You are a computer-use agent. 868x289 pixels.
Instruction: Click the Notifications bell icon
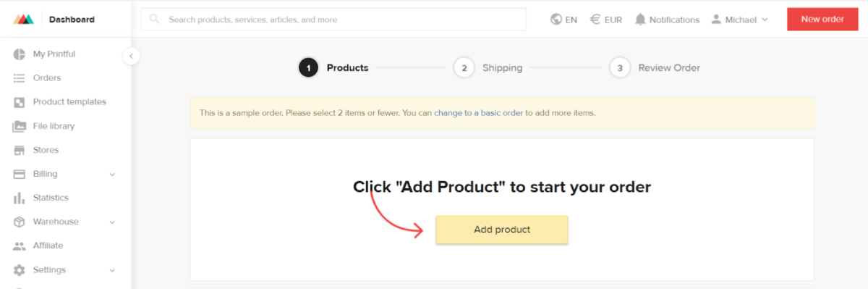640,20
